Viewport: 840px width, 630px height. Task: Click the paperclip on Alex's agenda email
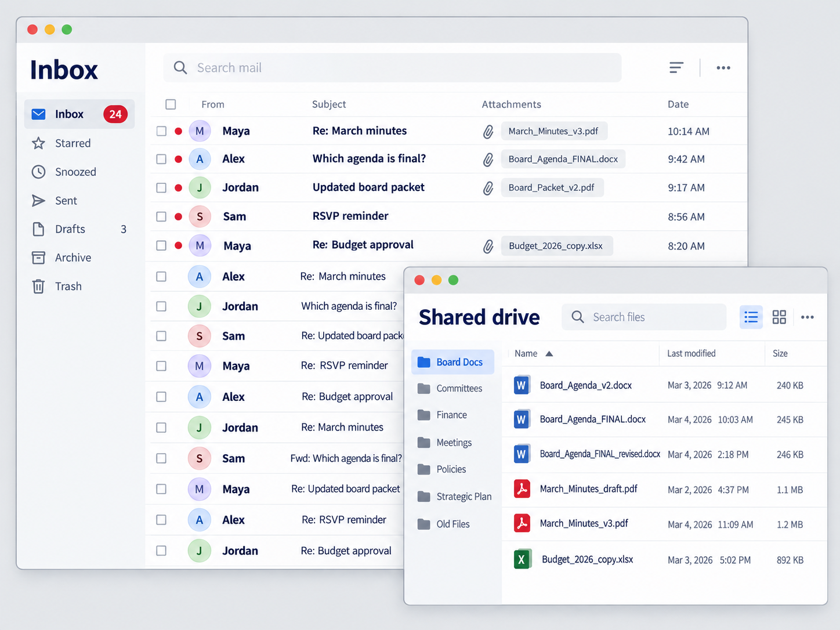point(488,160)
